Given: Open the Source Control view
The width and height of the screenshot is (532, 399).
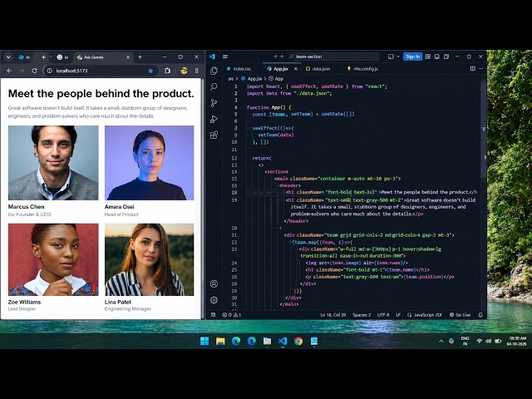Looking at the screenshot, I should click(x=214, y=103).
